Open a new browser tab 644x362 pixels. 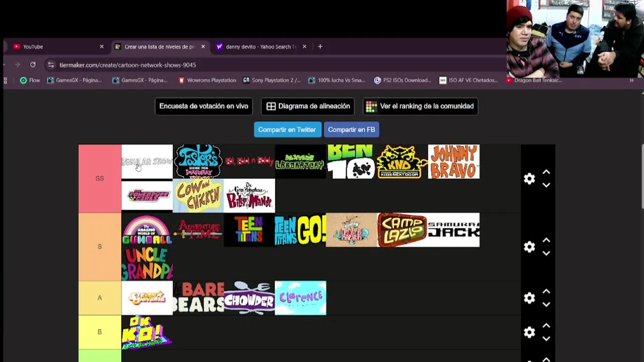coord(320,46)
